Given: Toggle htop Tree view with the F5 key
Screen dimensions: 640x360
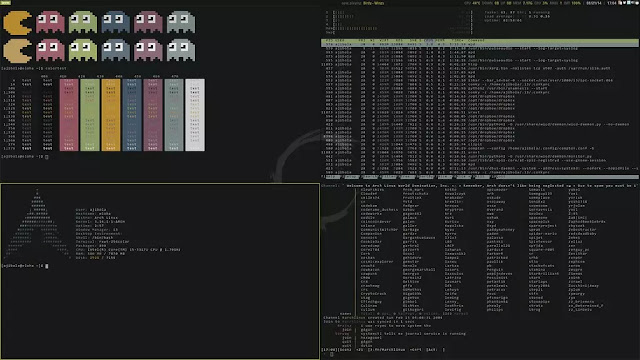Looking at the screenshot, I should tap(408, 177).
